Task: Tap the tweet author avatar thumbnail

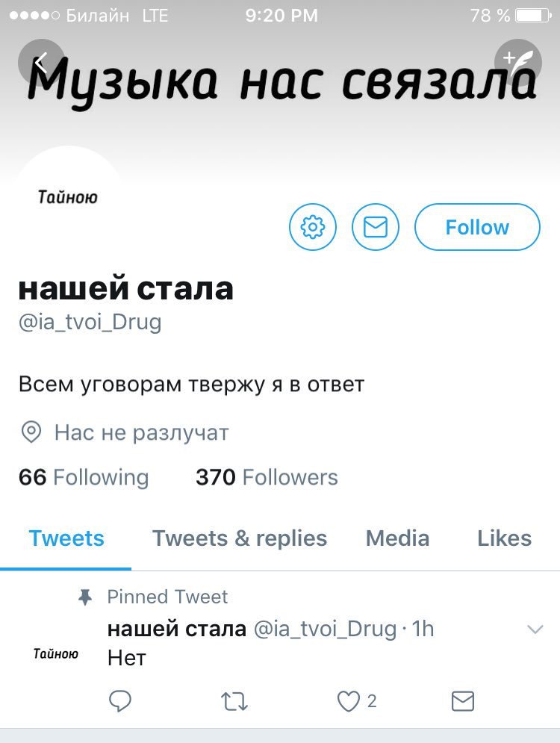Action: pyautogui.click(x=55, y=654)
